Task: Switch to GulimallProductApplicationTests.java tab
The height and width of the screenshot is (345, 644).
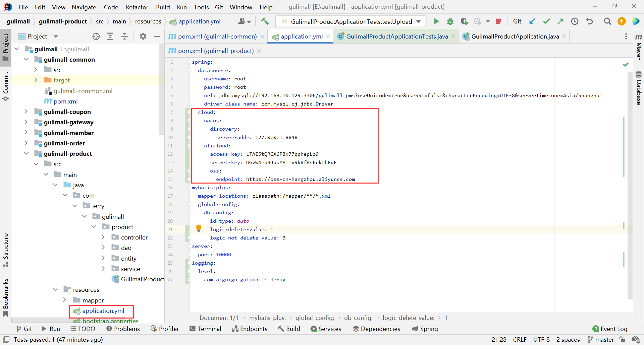Action: pos(396,36)
